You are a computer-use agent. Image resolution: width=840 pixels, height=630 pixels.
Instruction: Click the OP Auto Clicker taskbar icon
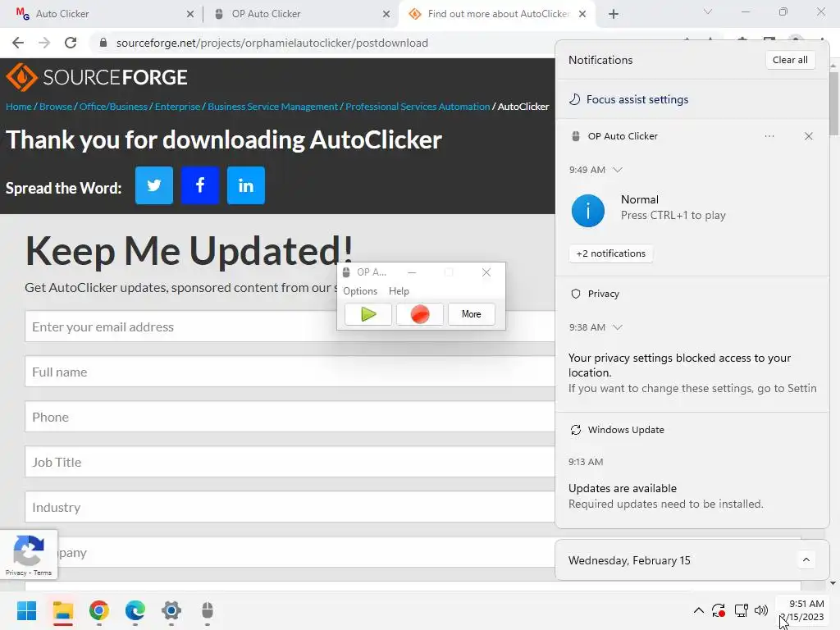pyautogui.click(x=208, y=610)
